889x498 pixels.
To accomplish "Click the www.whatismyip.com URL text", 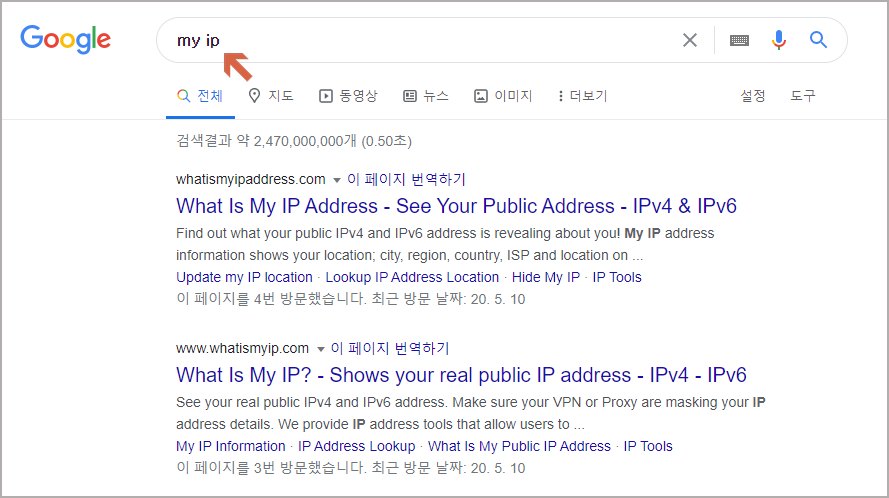I will click(242, 348).
